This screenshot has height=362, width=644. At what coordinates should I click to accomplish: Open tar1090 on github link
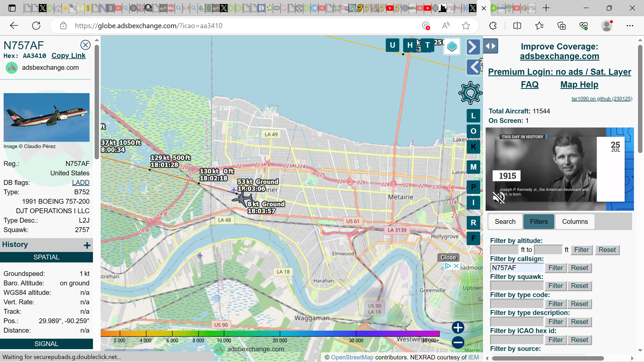602,99
